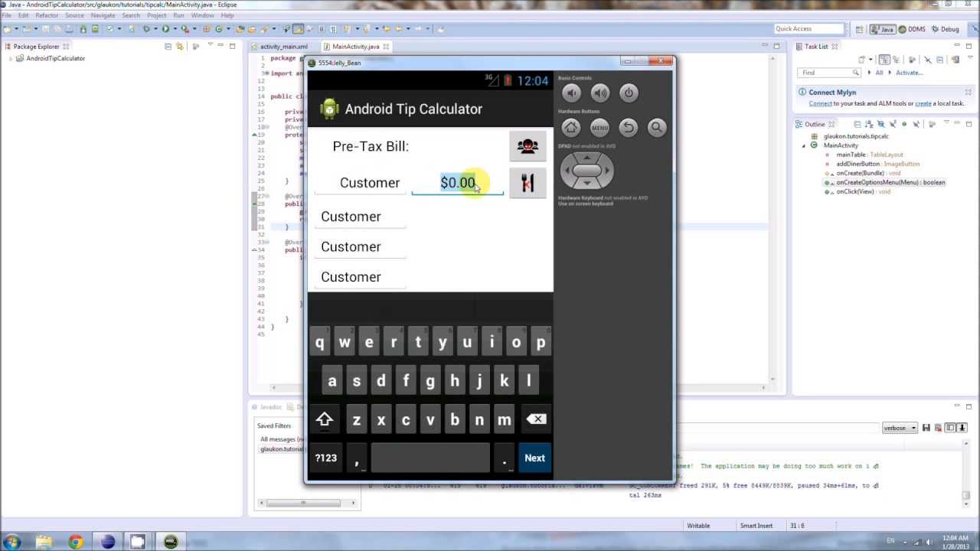The image size is (980, 551).
Task: Tap the add diner group icon button
Action: coord(528,146)
